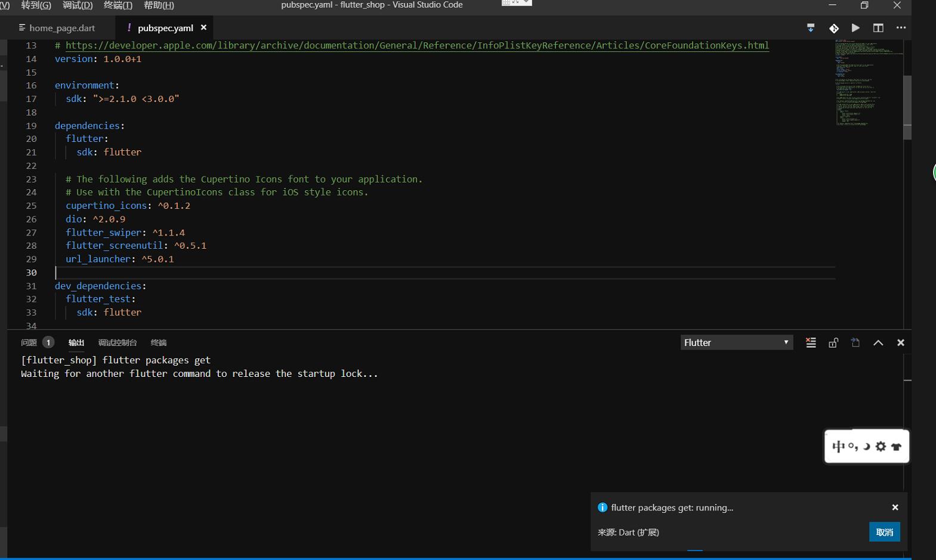Open the editor More Actions ellipsis
This screenshot has width=936, height=560.
pos(901,27)
